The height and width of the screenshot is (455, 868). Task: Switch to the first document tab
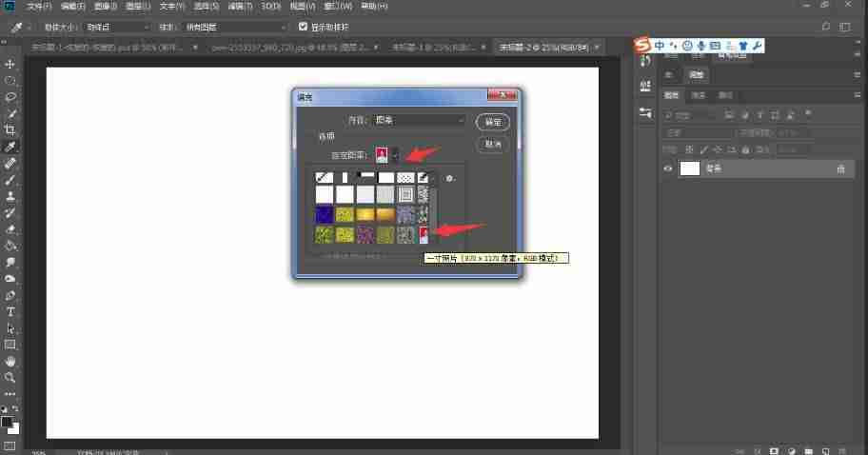tap(108, 48)
